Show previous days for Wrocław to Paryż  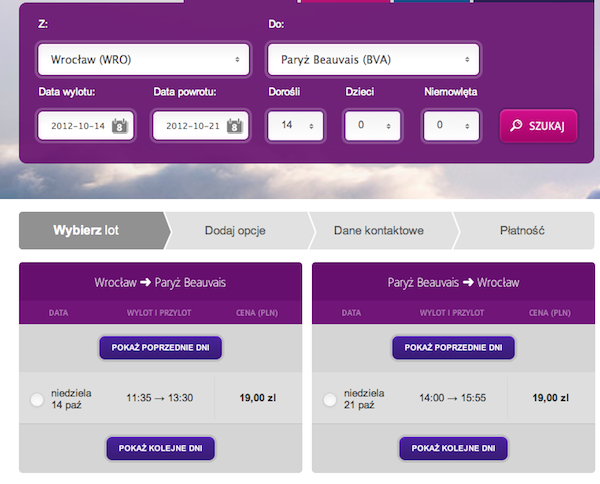click(x=161, y=347)
